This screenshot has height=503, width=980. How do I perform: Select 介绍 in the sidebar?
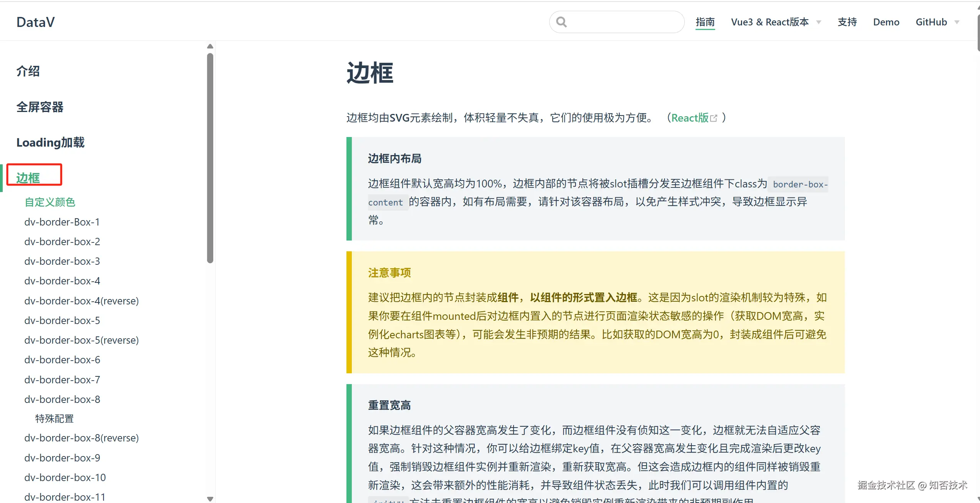(28, 71)
